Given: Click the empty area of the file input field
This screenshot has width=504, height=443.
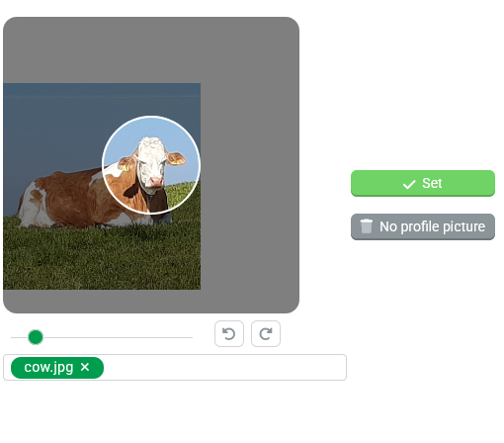Looking at the screenshot, I should 224,367.
